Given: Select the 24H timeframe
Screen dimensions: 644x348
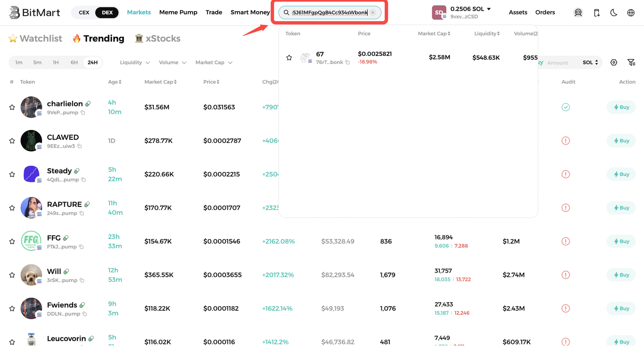Looking at the screenshot, I should pyautogui.click(x=93, y=62).
